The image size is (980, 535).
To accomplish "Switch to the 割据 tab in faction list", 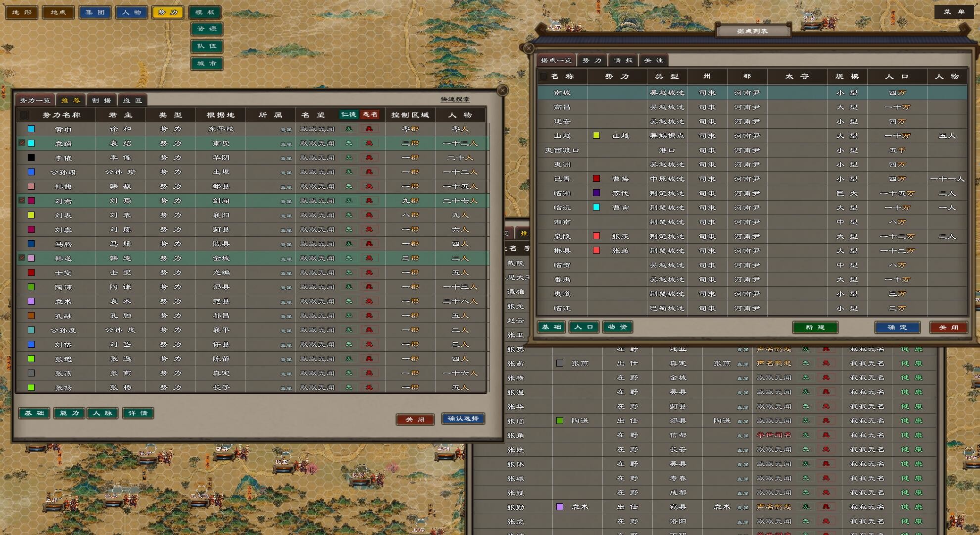I will click(x=101, y=100).
